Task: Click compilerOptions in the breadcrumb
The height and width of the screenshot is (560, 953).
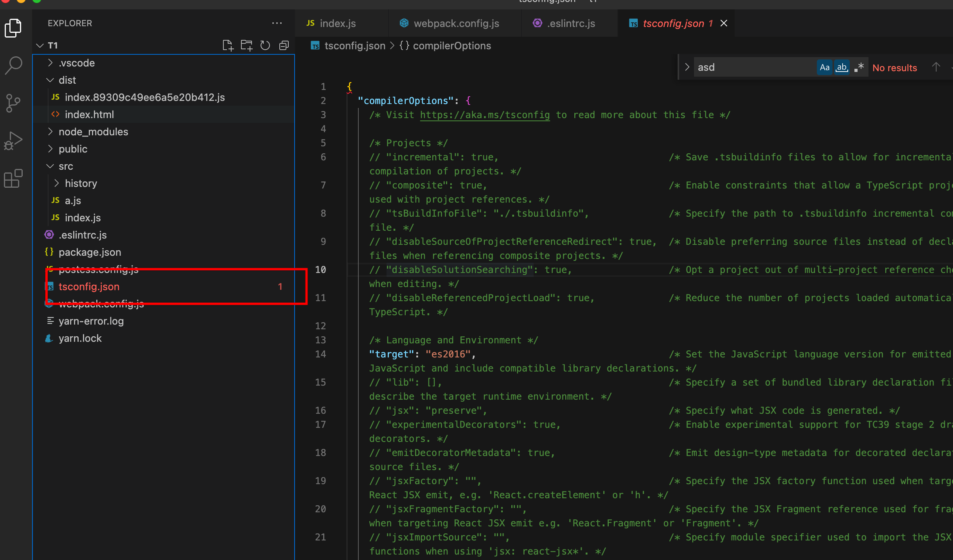Action: [452, 46]
